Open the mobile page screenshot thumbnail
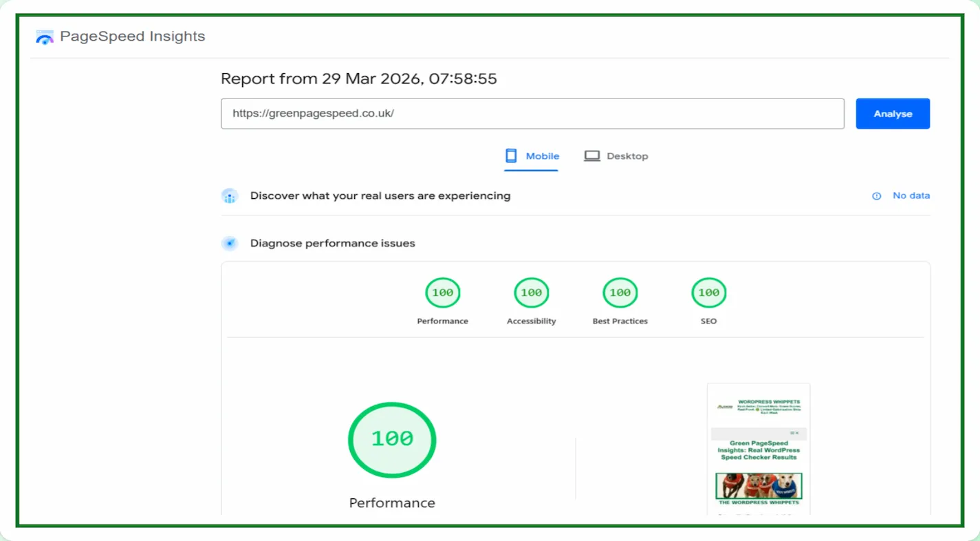Screen dimensions: 980x541 point(759,449)
